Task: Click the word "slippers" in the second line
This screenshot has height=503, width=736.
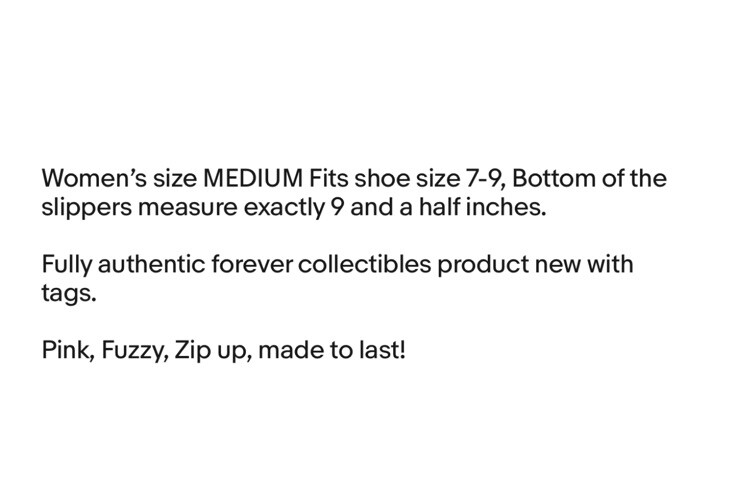Action: (87, 207)
